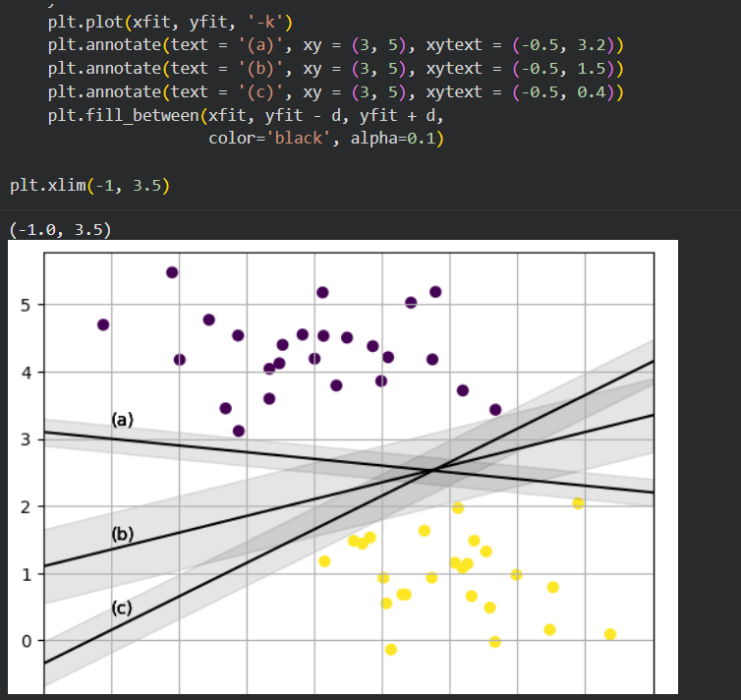Click the leftmost purple scatter point
Image resolution: width=741 pixels, height=700 pixels.
tap(103, 324)
